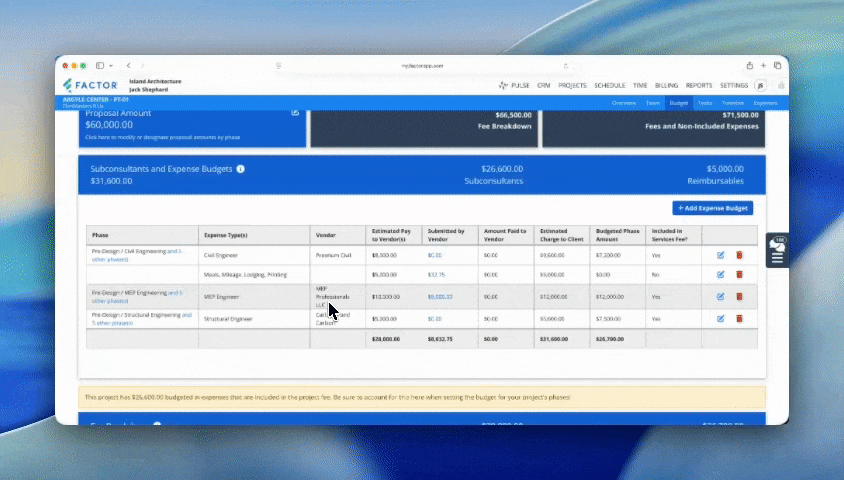Show Safari tab overview icon
The height and width of the screenshot is (480, 844).
[x=777, y=66]
